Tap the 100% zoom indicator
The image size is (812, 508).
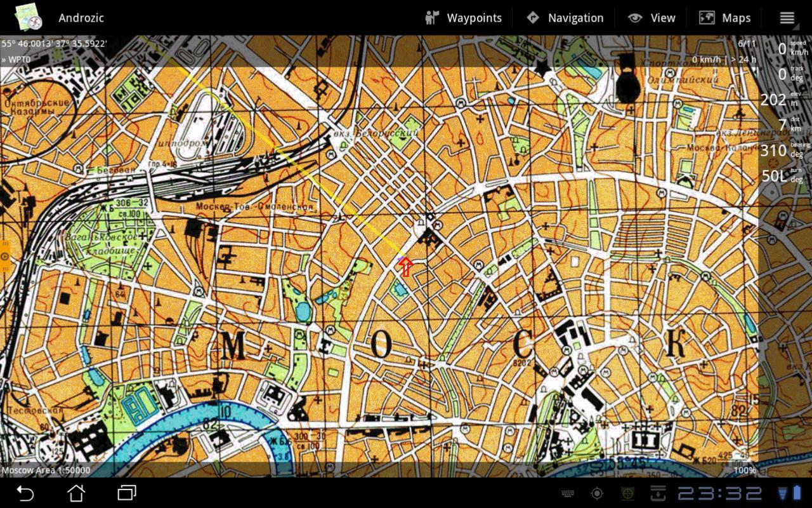(x=745, y=471)
